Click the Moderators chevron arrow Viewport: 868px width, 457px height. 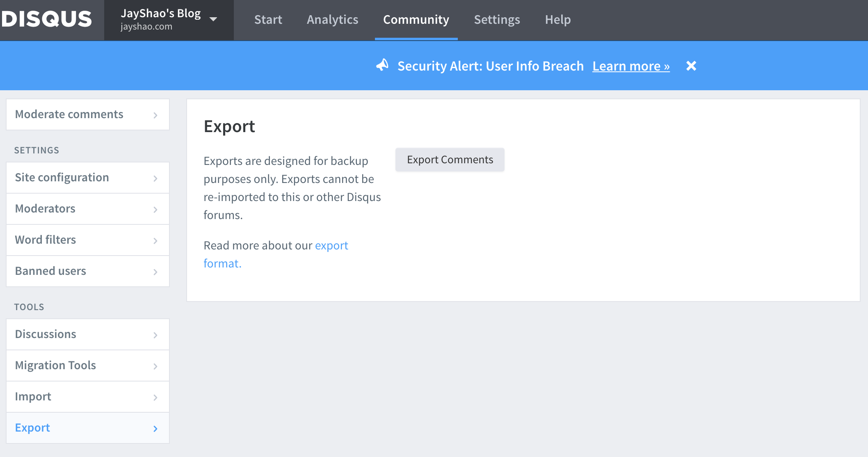coord(155,209)
